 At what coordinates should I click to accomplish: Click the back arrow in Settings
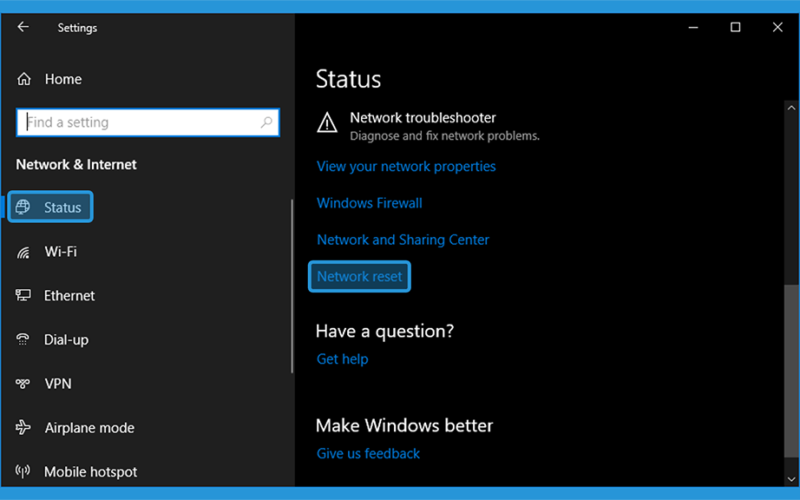click(x=23, y=27)
